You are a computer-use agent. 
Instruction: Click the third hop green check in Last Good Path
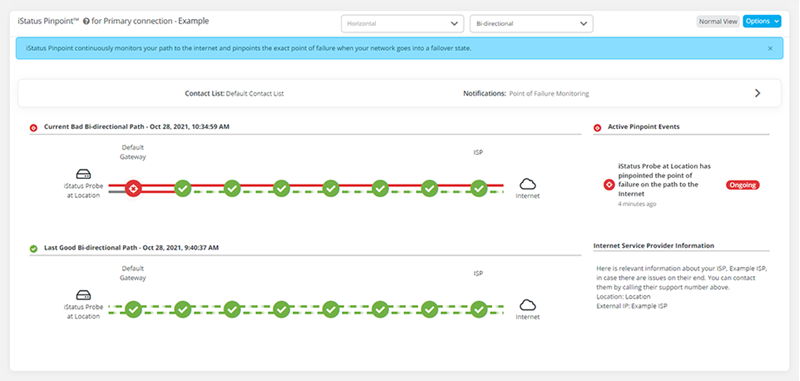pyautogui.click(x=232, y=309)
